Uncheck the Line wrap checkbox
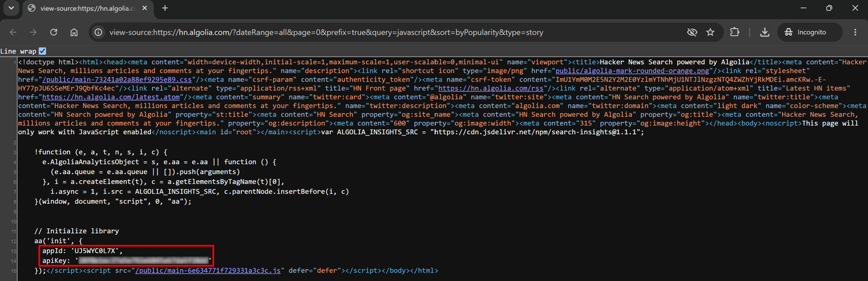This screenshot has height=281, width=868. coord(42,51)
